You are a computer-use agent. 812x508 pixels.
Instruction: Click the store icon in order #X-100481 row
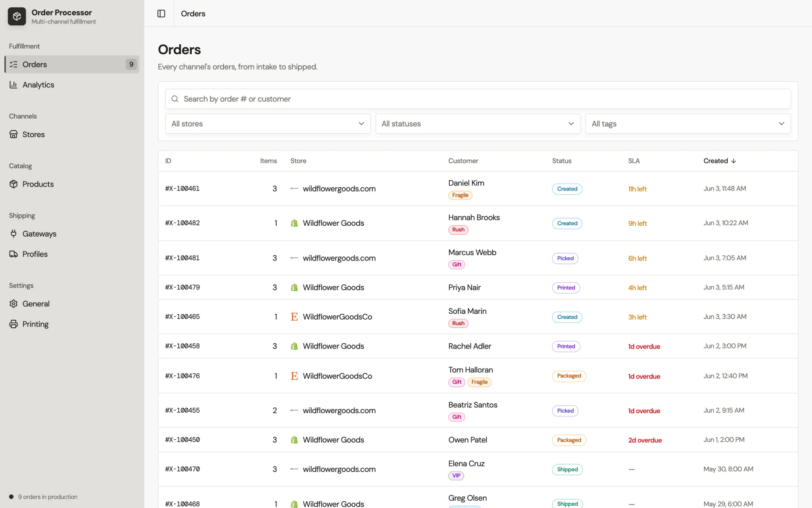pos(294,258)
